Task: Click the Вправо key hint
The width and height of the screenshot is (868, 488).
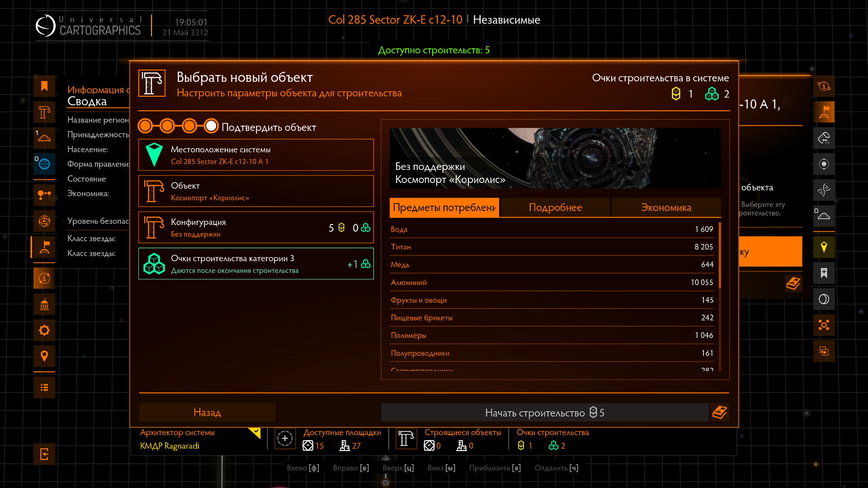Action: click(x=351, y=468)
